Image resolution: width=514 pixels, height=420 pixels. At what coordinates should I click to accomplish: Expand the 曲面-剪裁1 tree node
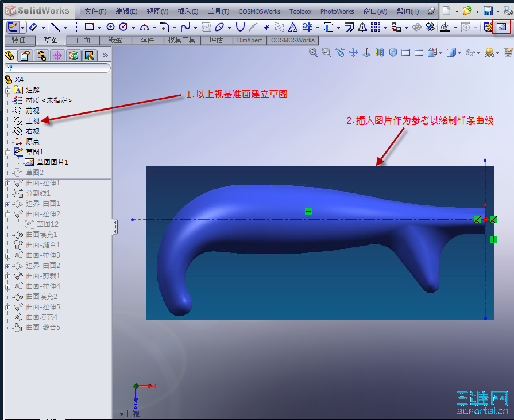(8, 277)
